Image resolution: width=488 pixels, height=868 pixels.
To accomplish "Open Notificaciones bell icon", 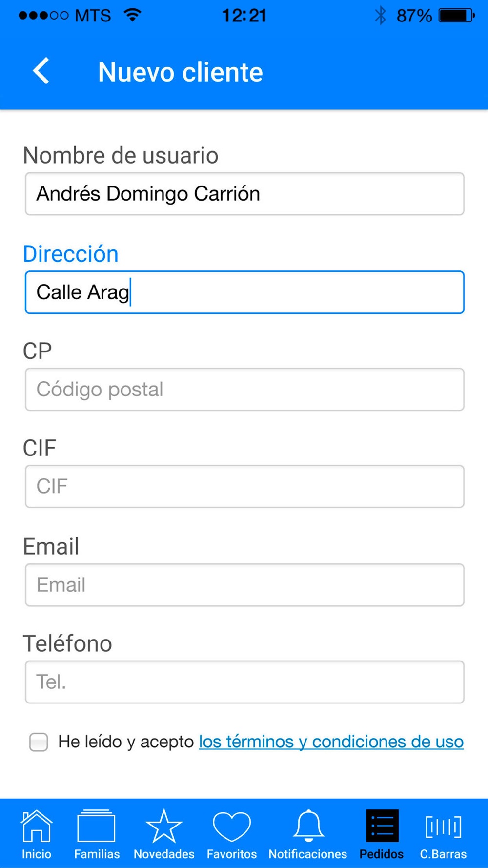I will click(308, 826).
